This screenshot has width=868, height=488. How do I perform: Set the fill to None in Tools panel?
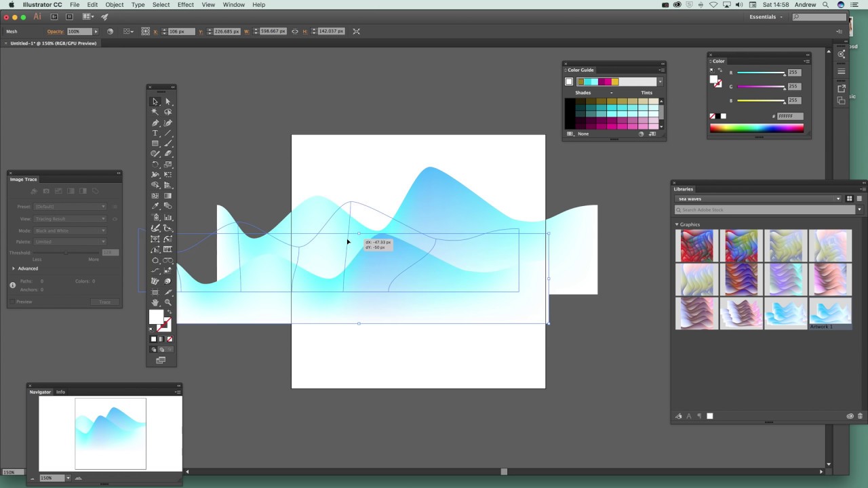[x=170, y=339]
